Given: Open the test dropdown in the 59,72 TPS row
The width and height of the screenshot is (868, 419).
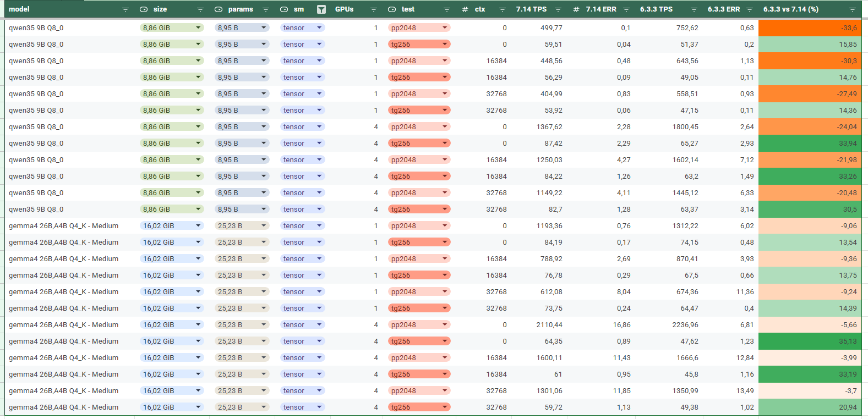Looking at the screenshot, I should point(419,407).
